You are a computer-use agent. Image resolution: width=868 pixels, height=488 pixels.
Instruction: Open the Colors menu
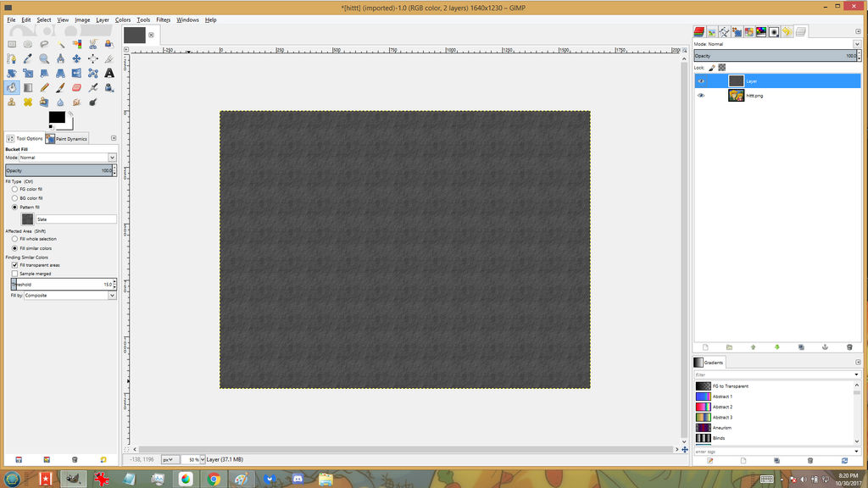(123, 20)
